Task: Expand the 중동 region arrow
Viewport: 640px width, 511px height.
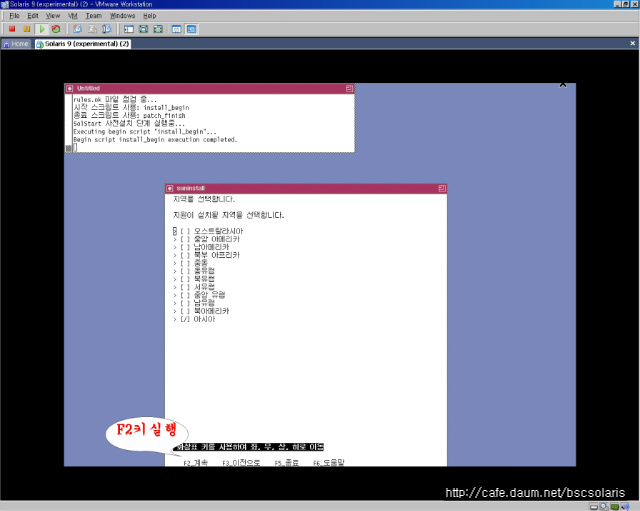Action: [175, 263]
